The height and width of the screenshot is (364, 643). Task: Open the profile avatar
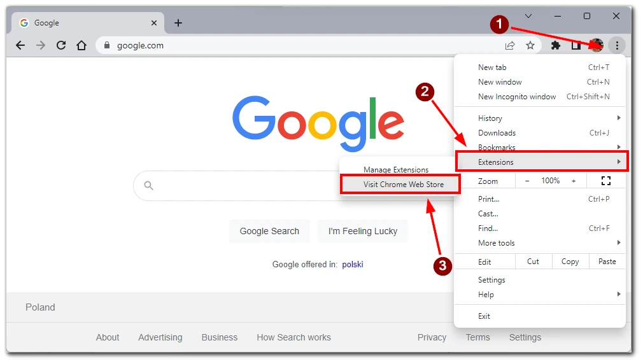pos(597,46)
